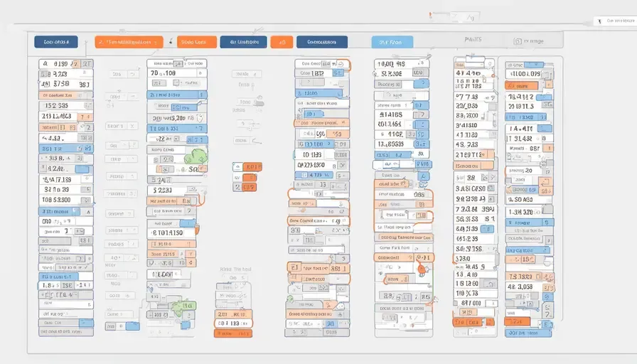Viewport: 637px width, 364px height.
Task: Click the cloud icon box beside the orange middle buttons
Action: click(237, 167)
